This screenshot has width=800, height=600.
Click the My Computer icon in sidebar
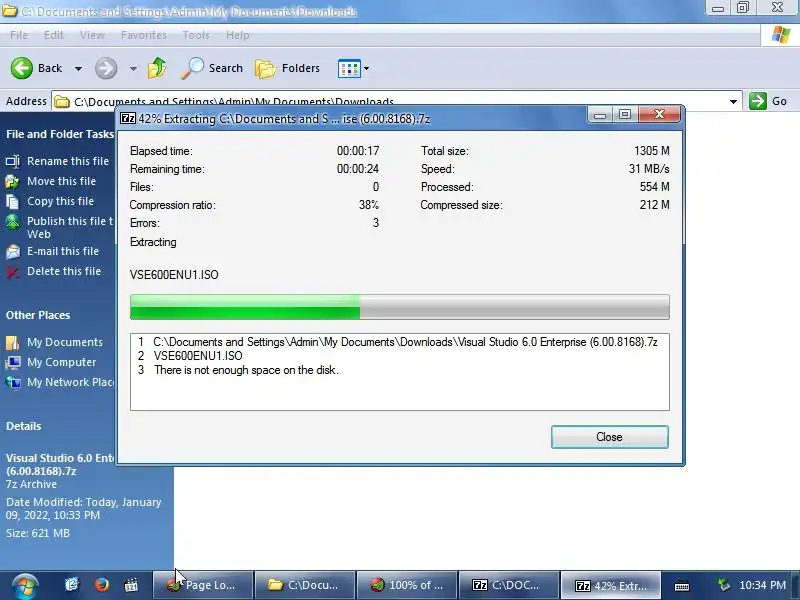click(13, 363)
